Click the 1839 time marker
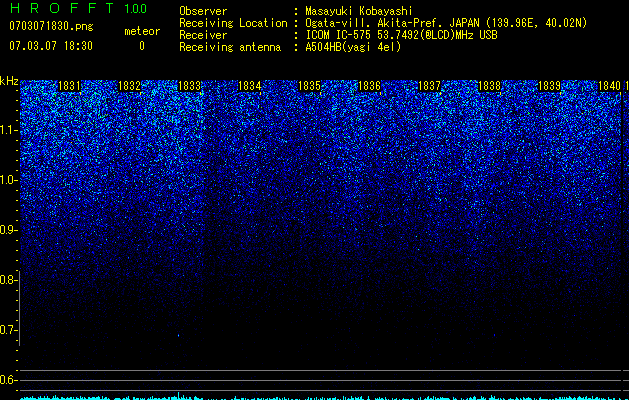This screenshot has width=629, height=400. (x=550, y=86)
